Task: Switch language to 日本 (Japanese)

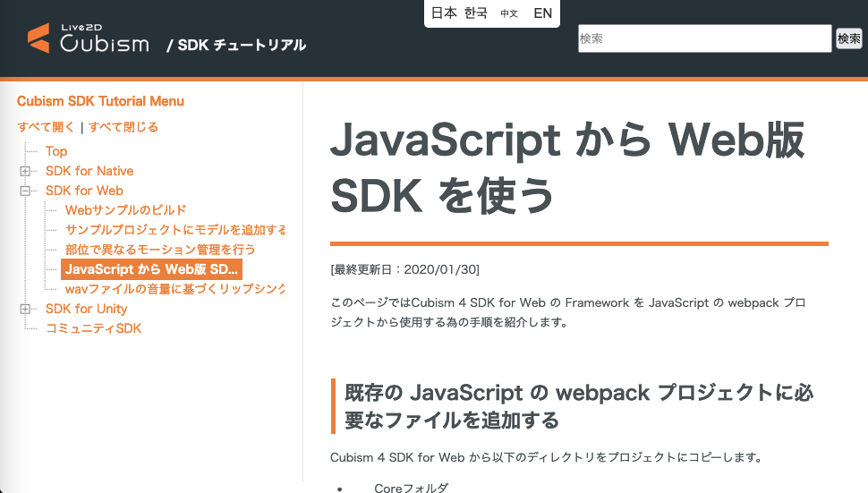Action: 444,13
